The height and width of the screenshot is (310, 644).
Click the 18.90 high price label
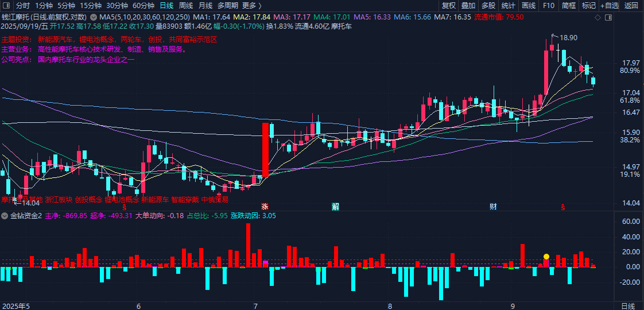[568, 38]
